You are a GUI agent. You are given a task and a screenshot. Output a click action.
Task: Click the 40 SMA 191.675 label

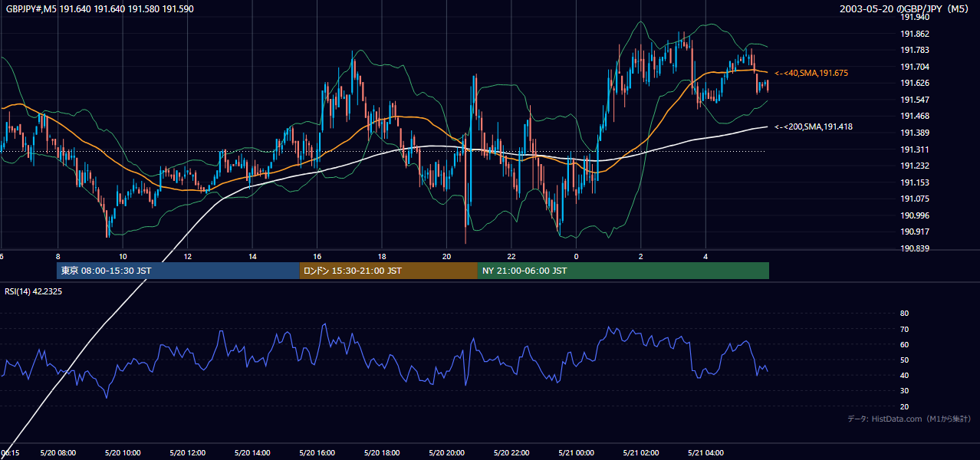(x=811, y=73)
